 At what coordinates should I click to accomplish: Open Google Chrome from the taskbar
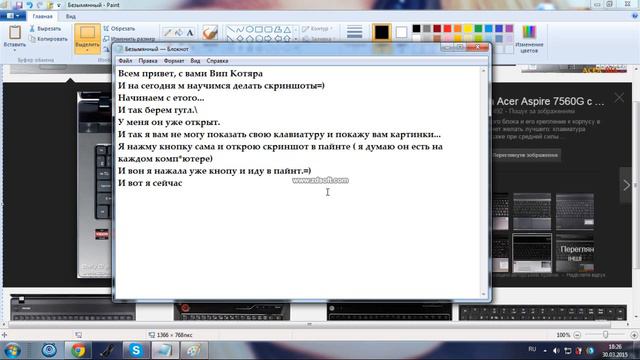coord(78,351)
